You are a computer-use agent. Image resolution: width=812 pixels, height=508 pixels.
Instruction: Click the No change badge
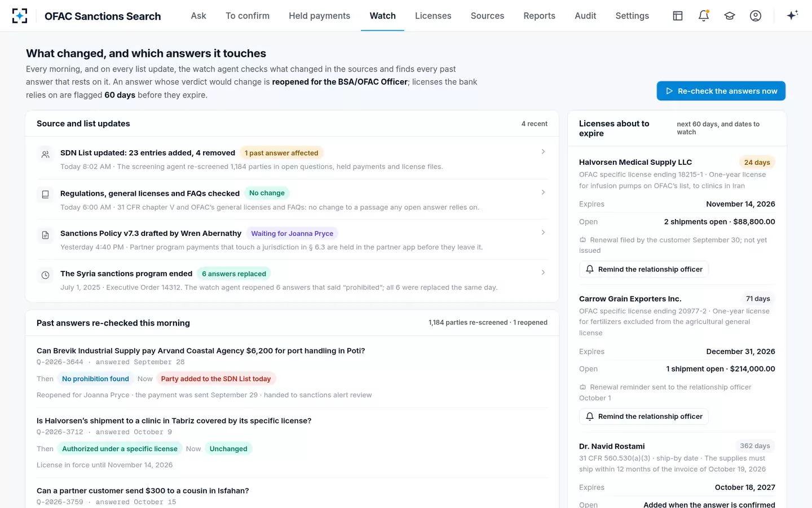(267, 193)
